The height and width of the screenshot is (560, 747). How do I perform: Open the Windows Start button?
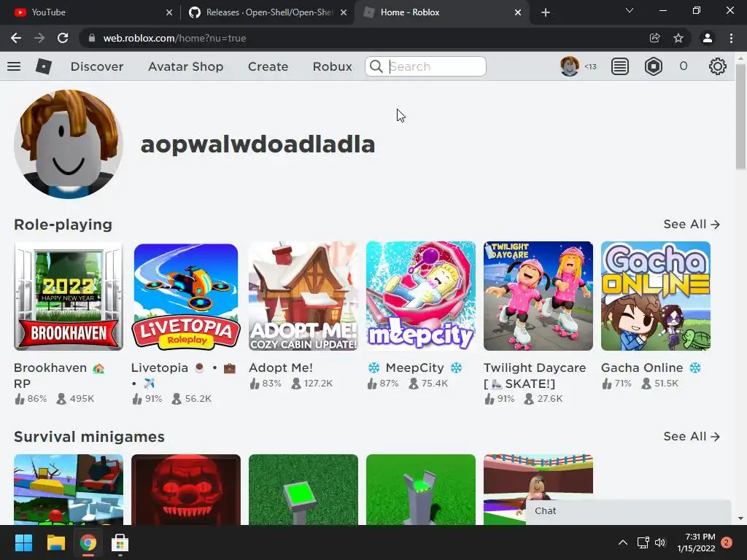pos(23,542)
